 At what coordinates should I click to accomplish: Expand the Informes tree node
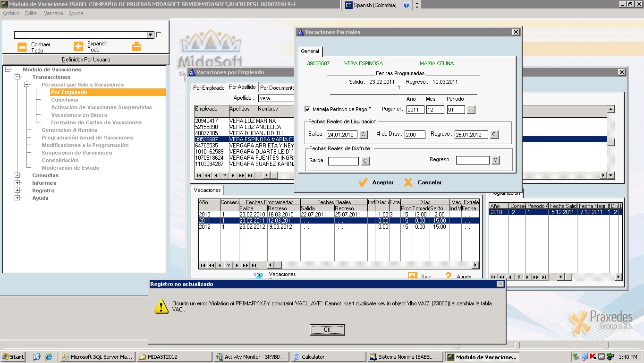[18, 183]
